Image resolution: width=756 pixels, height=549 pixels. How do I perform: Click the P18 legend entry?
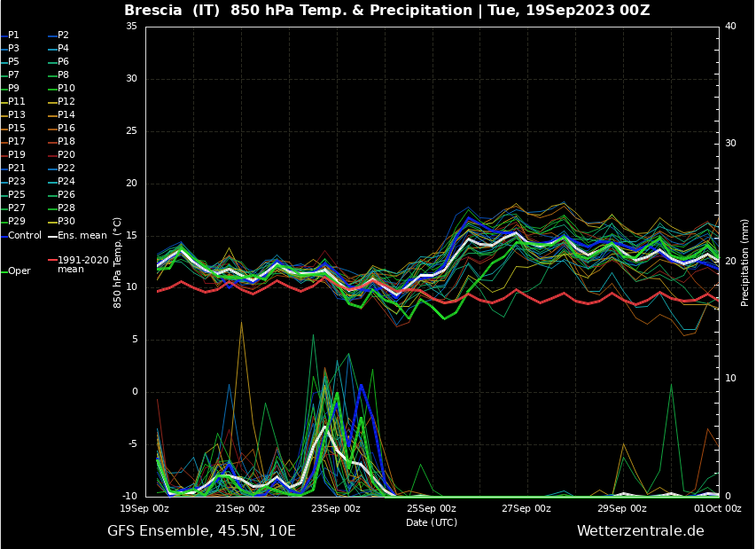[x=62, y=141]
